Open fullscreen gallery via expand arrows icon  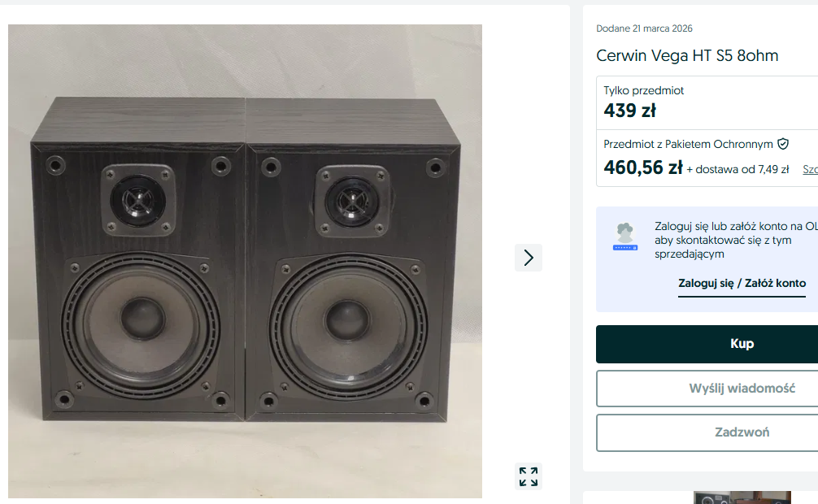[528, 476]
